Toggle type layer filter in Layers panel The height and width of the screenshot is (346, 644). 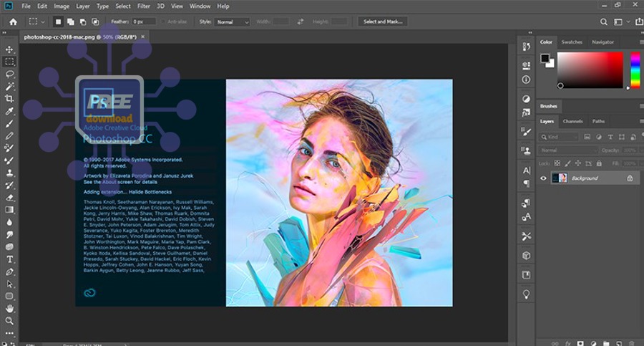pyautogui.click(x=610, y=137)
